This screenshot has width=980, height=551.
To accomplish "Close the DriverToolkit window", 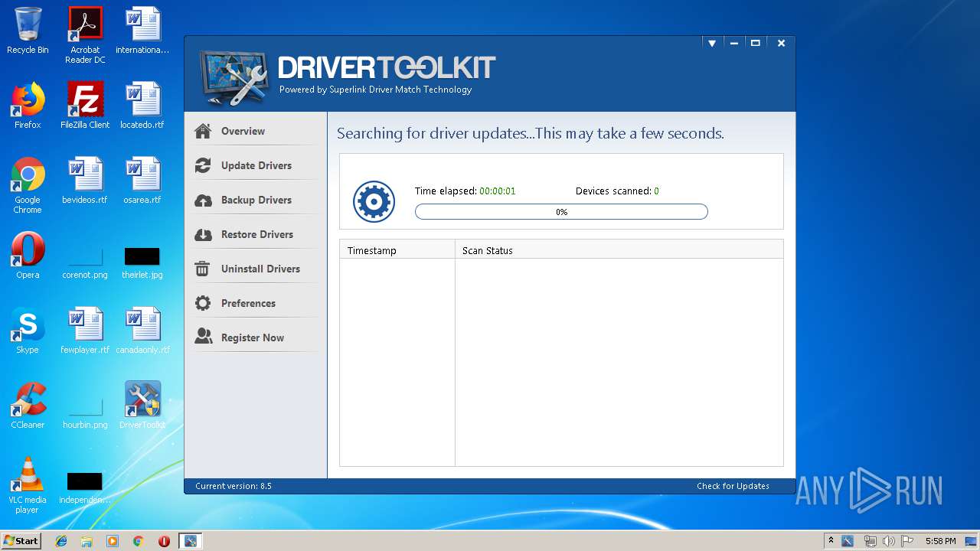I will click(x=781, y=44).
